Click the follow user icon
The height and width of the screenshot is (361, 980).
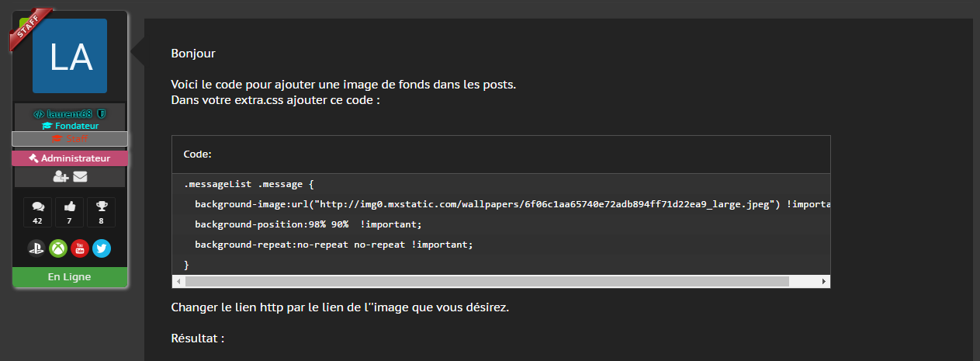tap(61, 177)
